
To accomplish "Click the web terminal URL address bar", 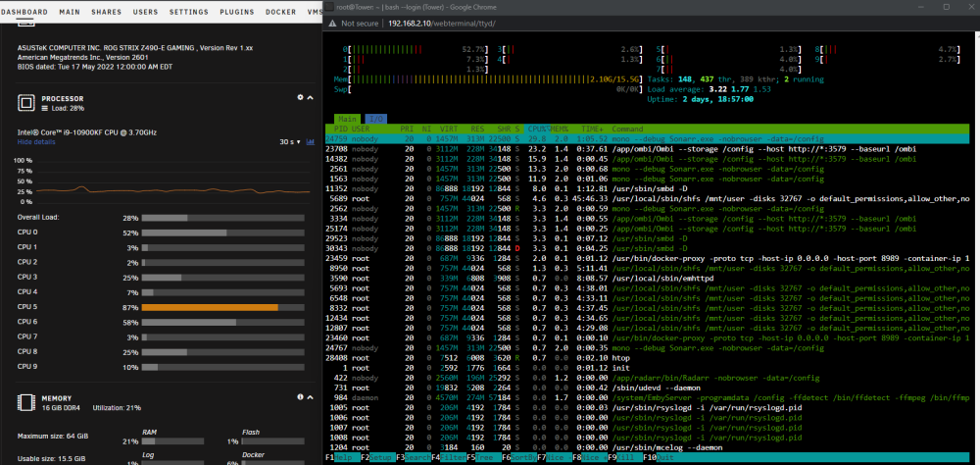I will pyautogui.click(x=442, y=24).
